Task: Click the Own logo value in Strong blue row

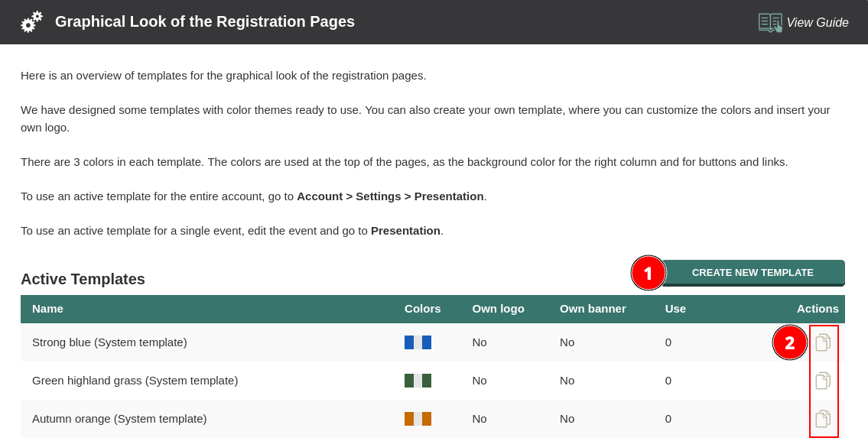Action: click(480, 342)
